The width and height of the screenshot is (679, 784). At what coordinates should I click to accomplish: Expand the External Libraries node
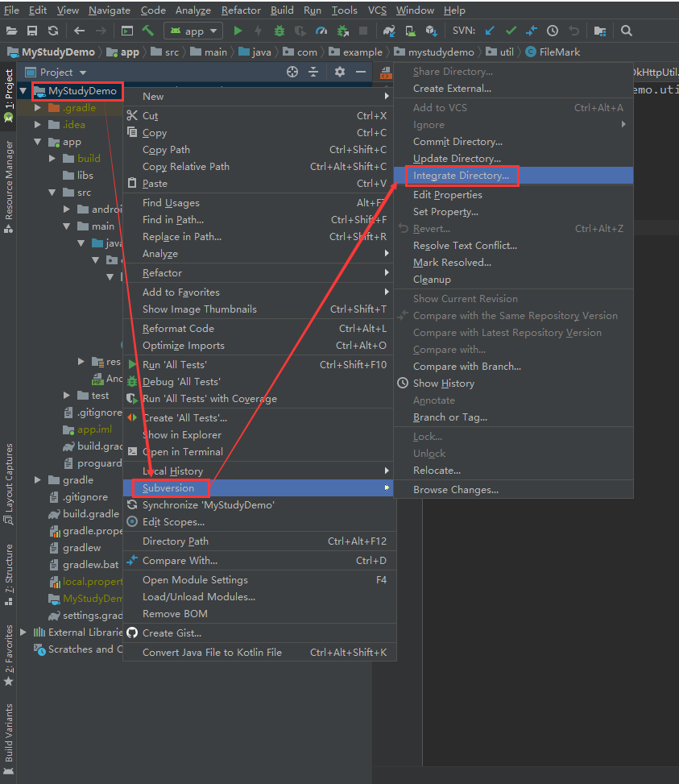(x=23, y=632)
